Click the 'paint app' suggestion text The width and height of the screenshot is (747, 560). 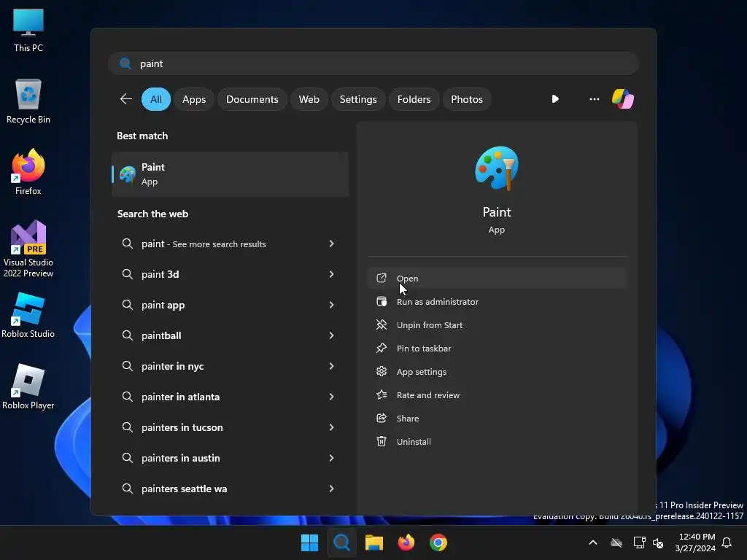163,305
